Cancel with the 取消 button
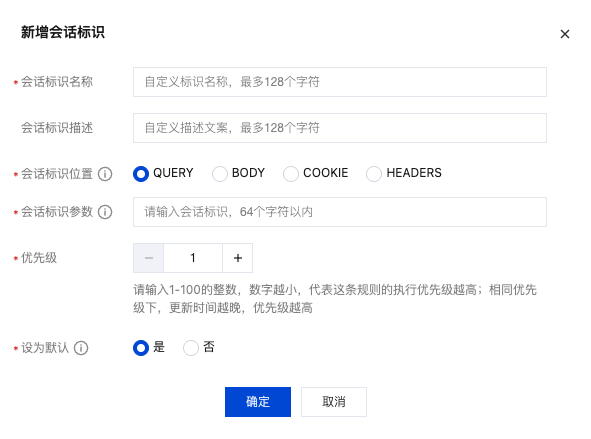The width and height of the screenshot is (591, 439). pyautogui.click(x=334, y=402)
